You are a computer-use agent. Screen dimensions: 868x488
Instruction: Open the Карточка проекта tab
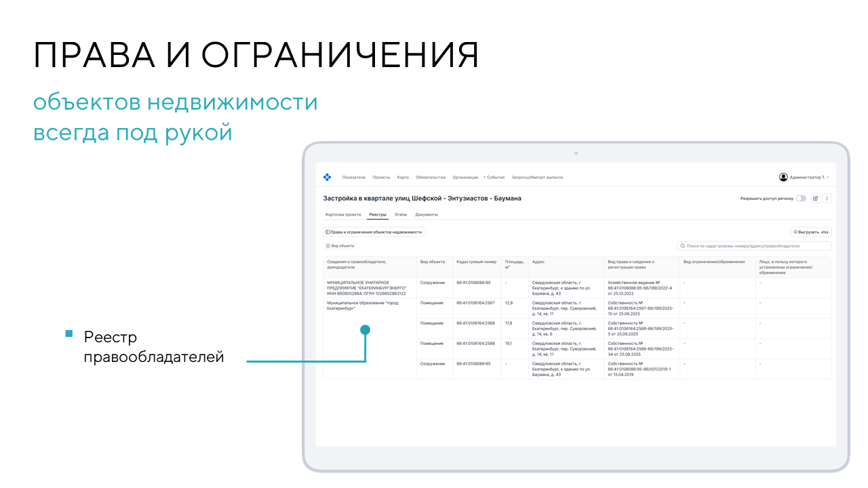pos(343,214)
